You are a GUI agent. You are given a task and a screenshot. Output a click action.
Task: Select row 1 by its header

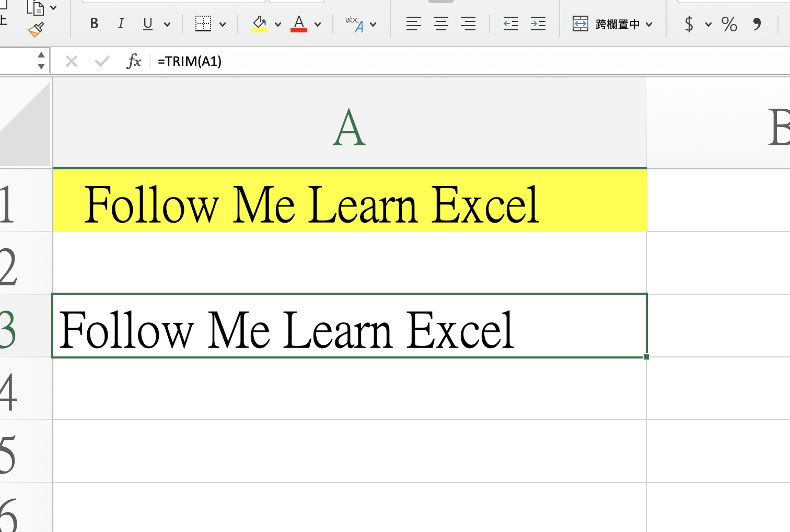(26, 200)
